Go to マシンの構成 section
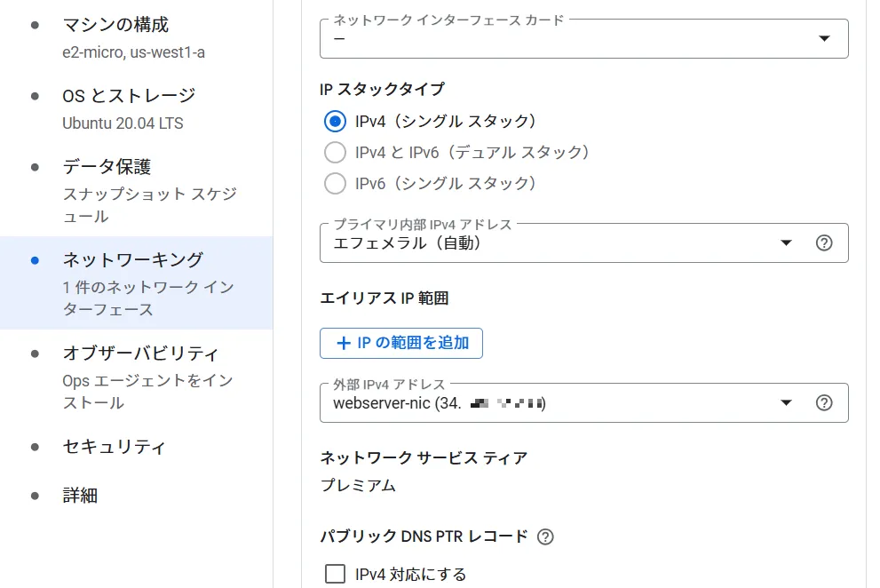Screen dimensions: 880x588 tap(137, 37)
